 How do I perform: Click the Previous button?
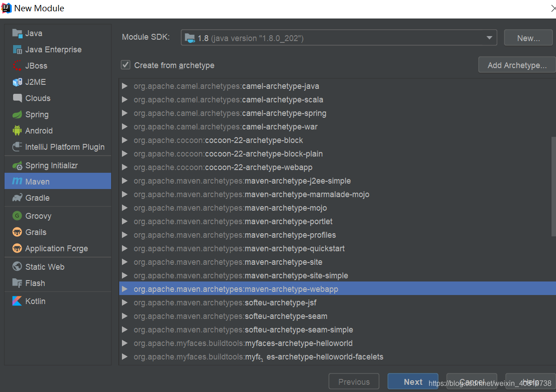pos(354,382)
